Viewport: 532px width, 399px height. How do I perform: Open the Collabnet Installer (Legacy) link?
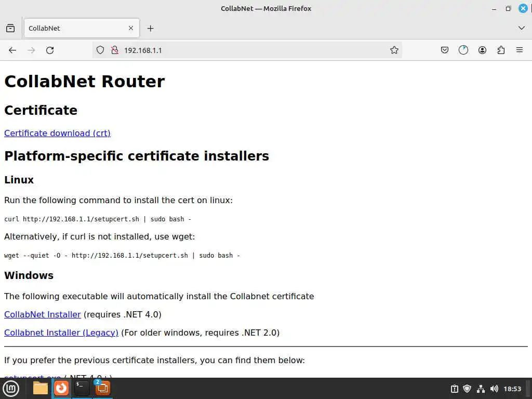[61, 332]
